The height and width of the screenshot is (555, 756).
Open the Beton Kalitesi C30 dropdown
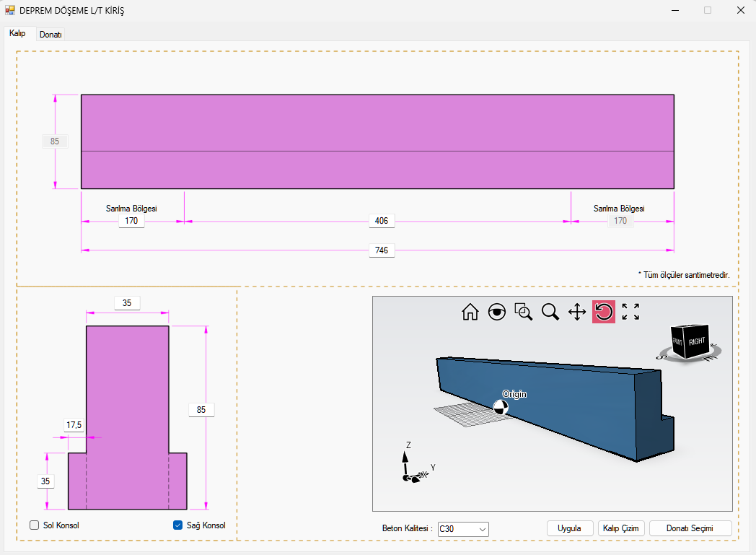click(463, 529)
